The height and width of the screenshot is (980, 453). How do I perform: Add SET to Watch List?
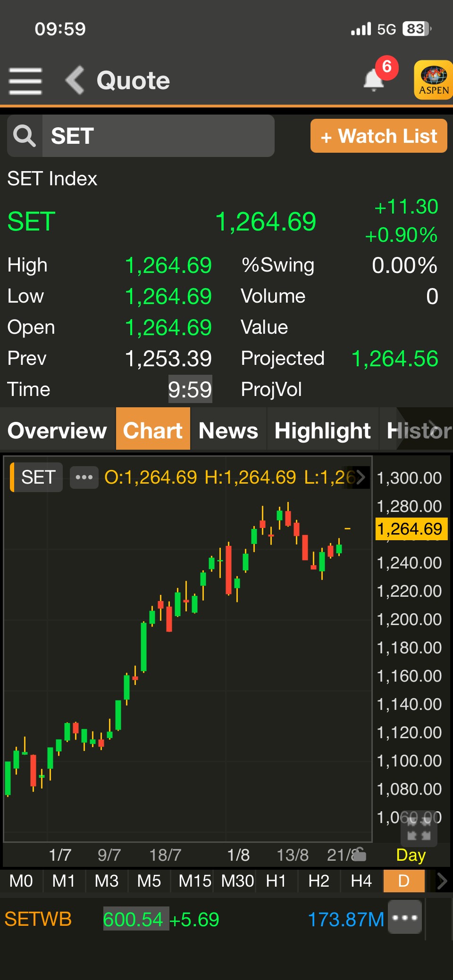click(x=378, y=136)
